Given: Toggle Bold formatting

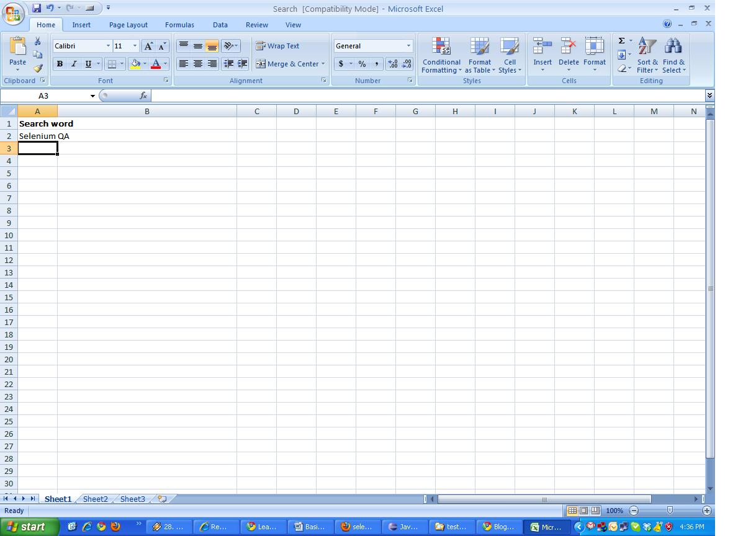Looking at the screenshot, I should (60, 64).
